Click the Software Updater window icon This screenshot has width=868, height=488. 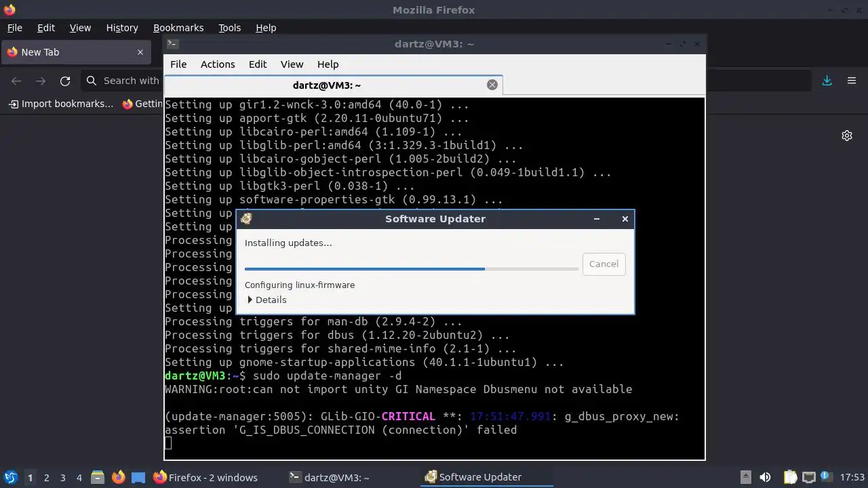tap(246, 218)
